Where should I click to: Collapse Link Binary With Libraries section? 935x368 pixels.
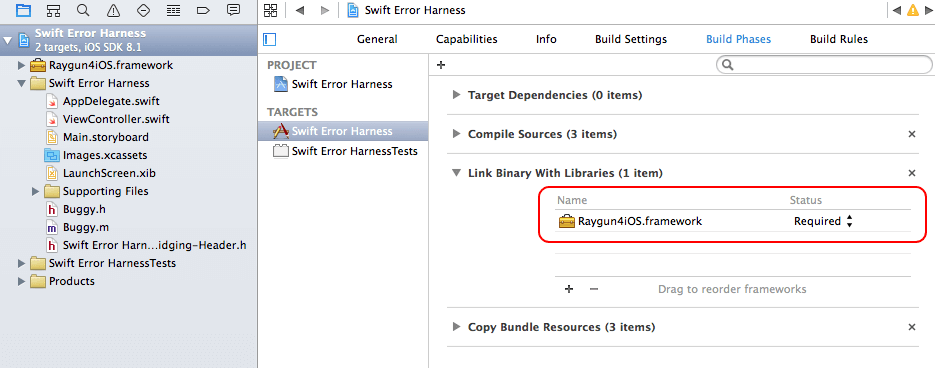(456, 173)
